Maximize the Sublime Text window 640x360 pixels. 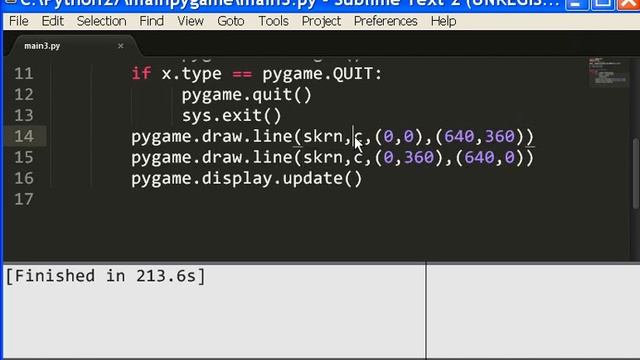[x=602, y=4]
